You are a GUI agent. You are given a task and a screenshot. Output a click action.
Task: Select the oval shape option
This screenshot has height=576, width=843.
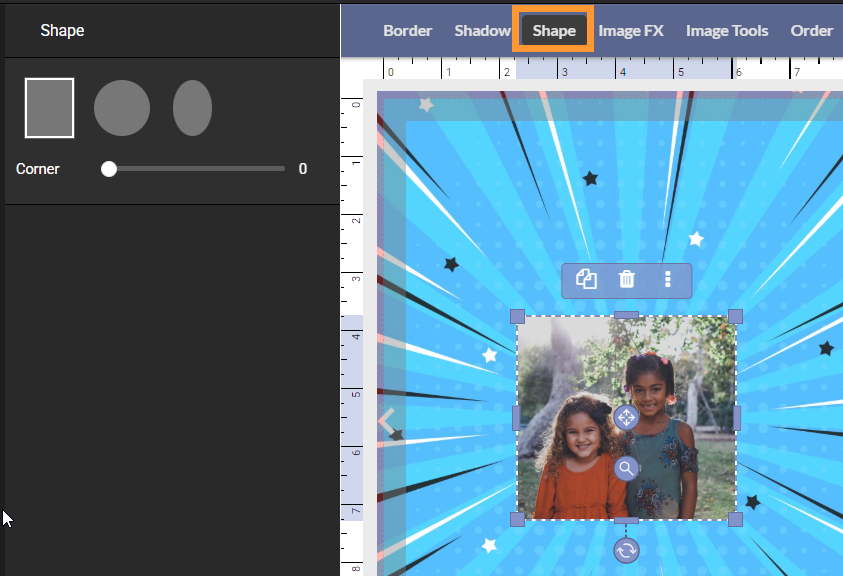pyautogui.click(x=192, y=108)
